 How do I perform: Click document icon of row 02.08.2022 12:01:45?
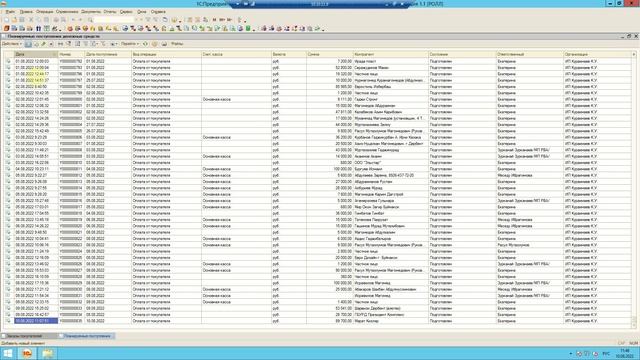tap(8, 99)
